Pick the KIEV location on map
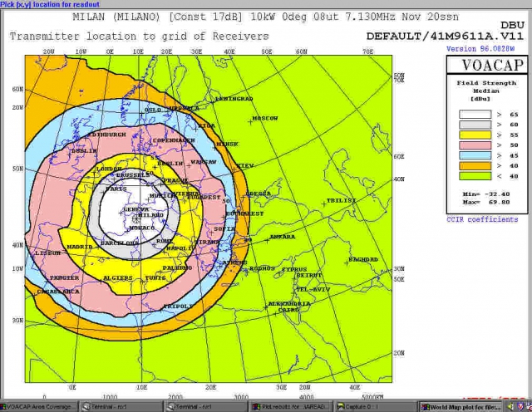This screenshot has height=412, width=532. tap(244, 166)
